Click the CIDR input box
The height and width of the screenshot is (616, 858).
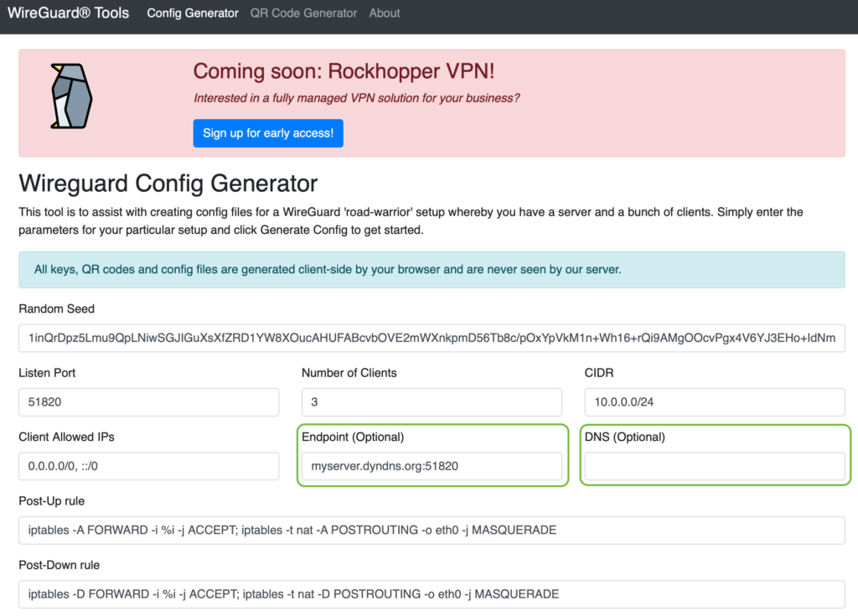tap(714, 402)
